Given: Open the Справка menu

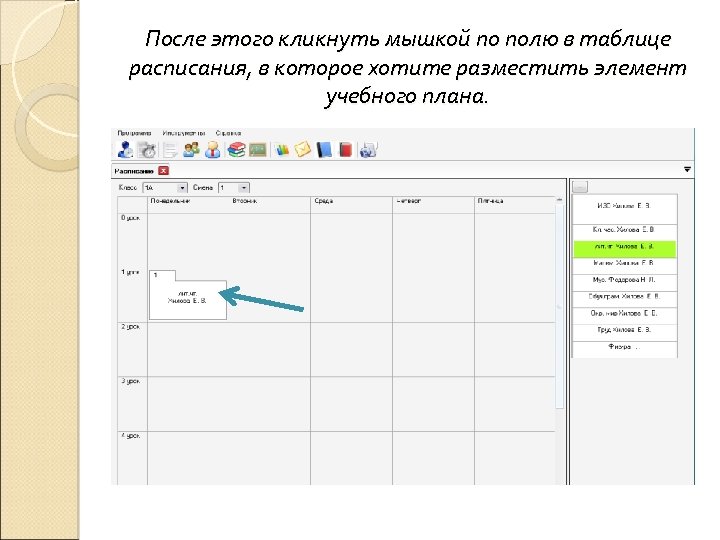Looking at the screenshot, I should click(228, 133).
